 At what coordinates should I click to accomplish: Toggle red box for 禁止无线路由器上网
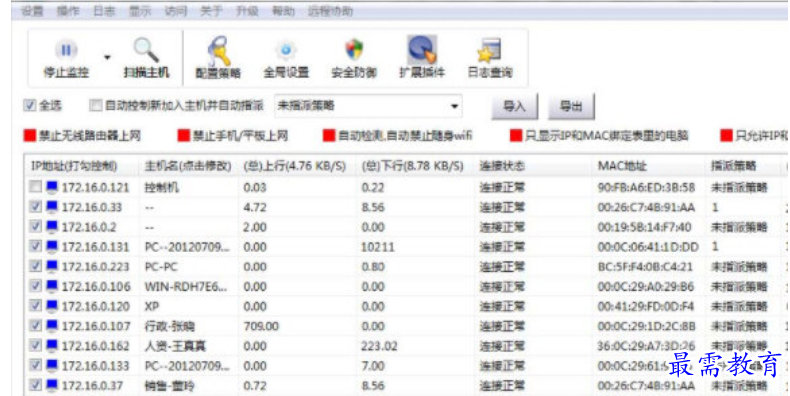30,136
